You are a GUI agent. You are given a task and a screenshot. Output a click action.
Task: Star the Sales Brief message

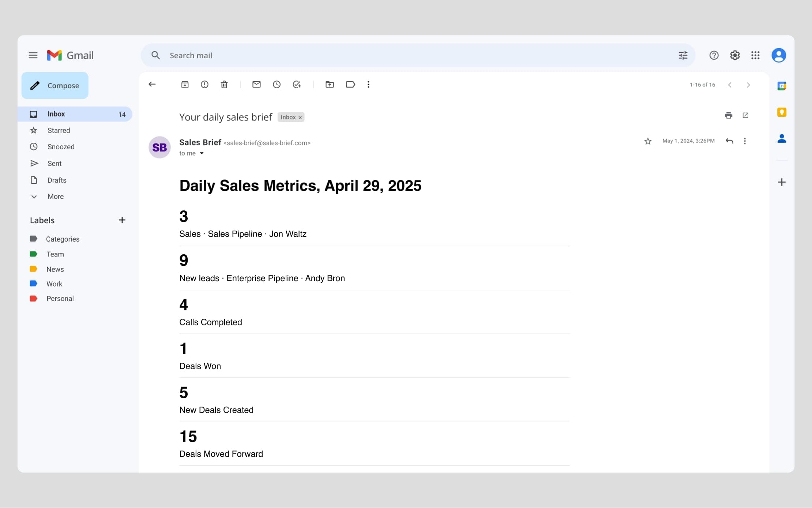(648, 141)
